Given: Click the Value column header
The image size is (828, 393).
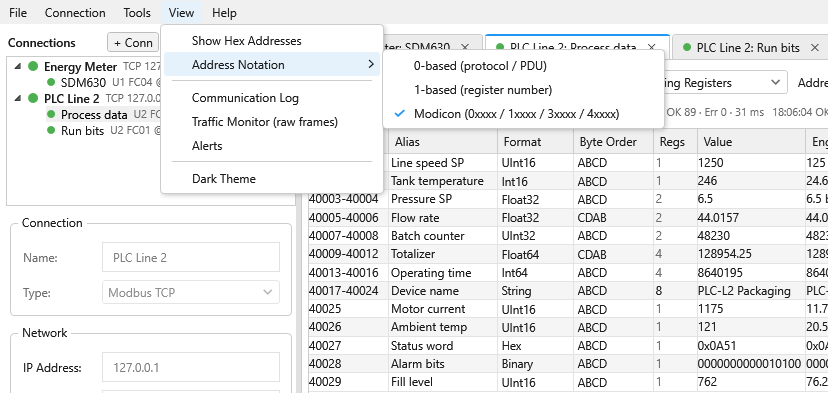Looking at the screenshot, I should point(751,142).
